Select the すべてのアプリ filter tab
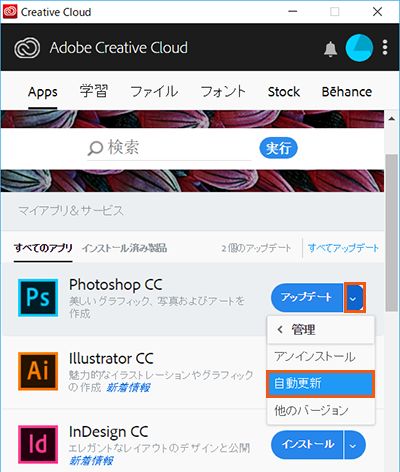Viewport: 400px width, 472px height. click(x=43, y=248)
